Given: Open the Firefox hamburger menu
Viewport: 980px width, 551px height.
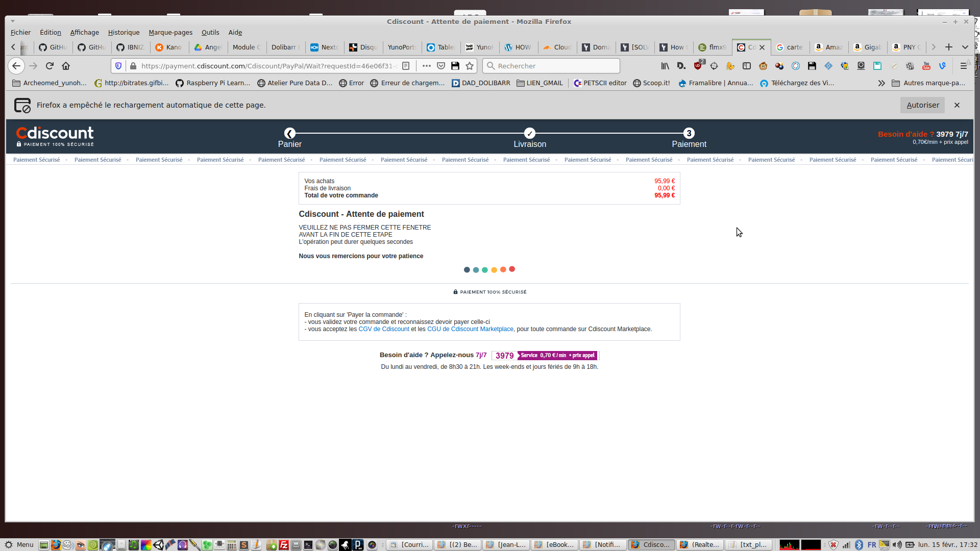Looking at the screenshot, I should tap(963, 66).
